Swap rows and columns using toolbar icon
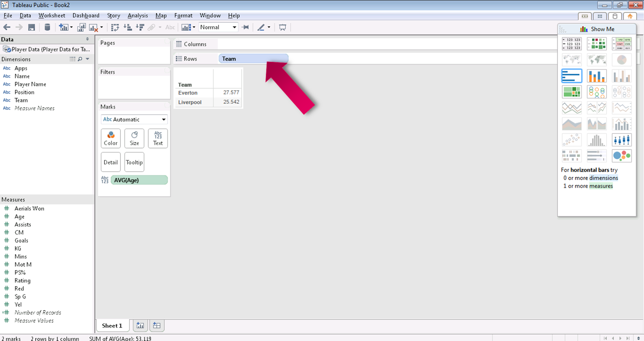This screenshot has height=341, width=644. (x=115, y=27)
